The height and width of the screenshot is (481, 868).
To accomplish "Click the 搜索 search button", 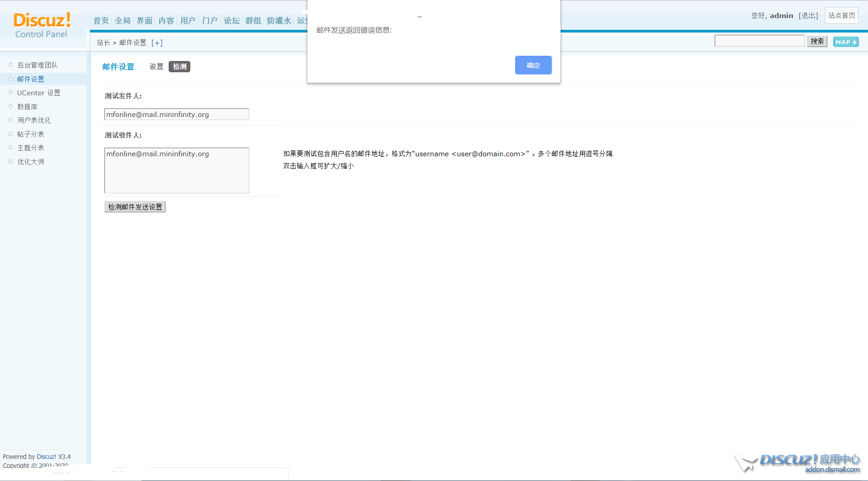I will pyautogui.click(x=816, y=41).
